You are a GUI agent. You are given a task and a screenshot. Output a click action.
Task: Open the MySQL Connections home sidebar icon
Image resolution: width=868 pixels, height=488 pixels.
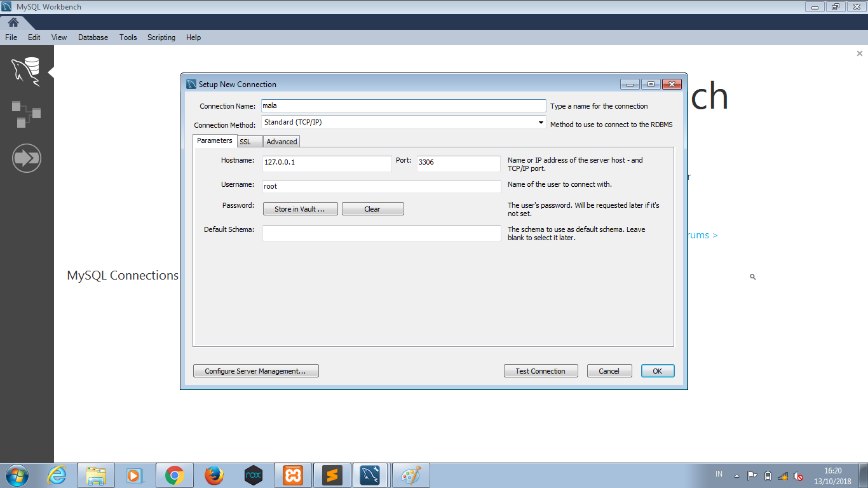point(26,71)
